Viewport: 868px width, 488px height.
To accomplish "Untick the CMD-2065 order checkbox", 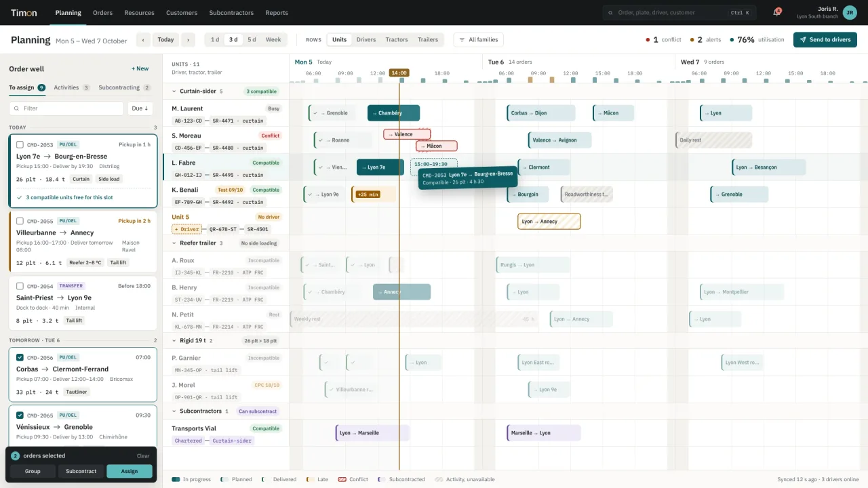I will point(20,415).
